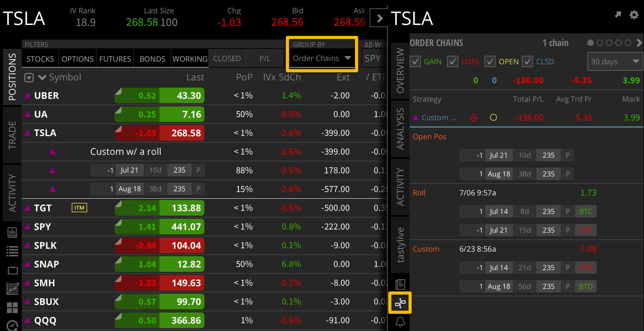
Task: Toggle the CLSD checkbox
Action: coord(527,61)
